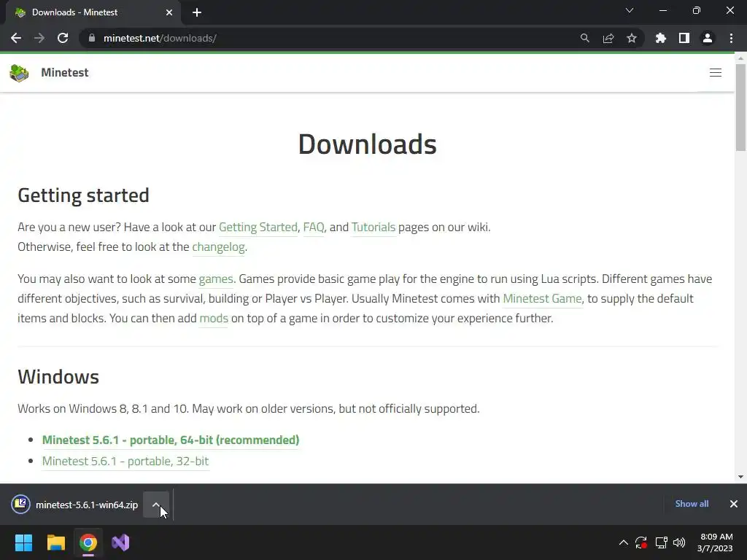Click the Getting started heading
The width and height of the screenshot is (747, 560).
tap(83, 195)
